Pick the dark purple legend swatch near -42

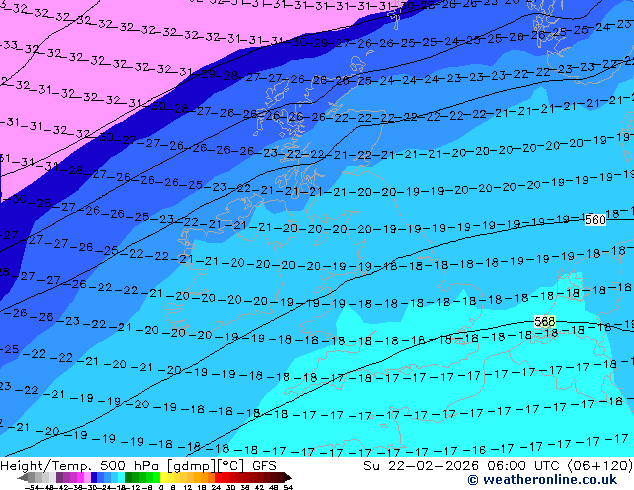tap(59, 477)
